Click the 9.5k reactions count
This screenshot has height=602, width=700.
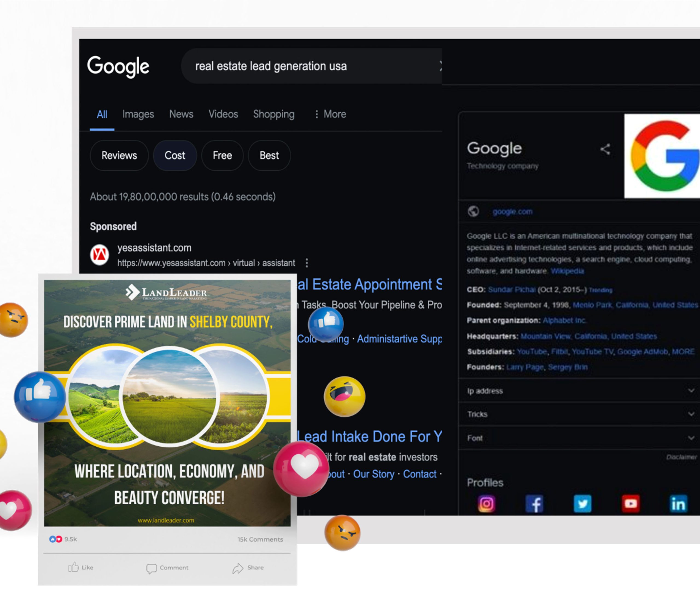pos(71,539)
